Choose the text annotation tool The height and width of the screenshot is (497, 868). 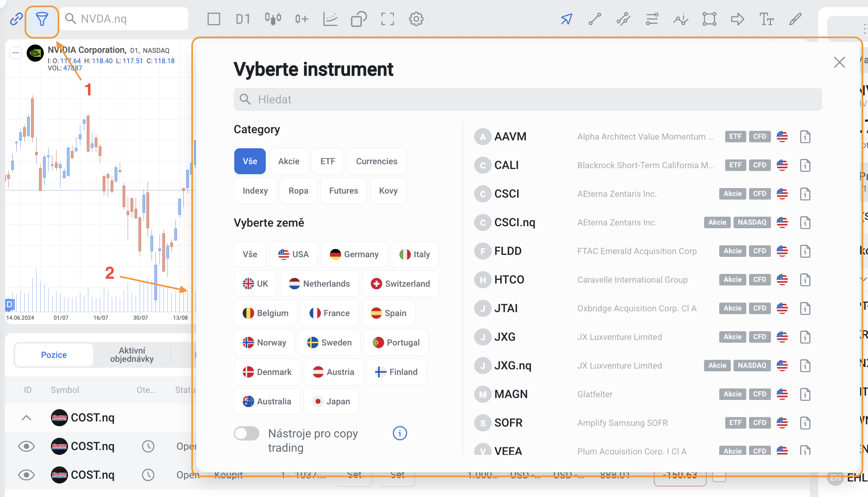coord(766,19)
